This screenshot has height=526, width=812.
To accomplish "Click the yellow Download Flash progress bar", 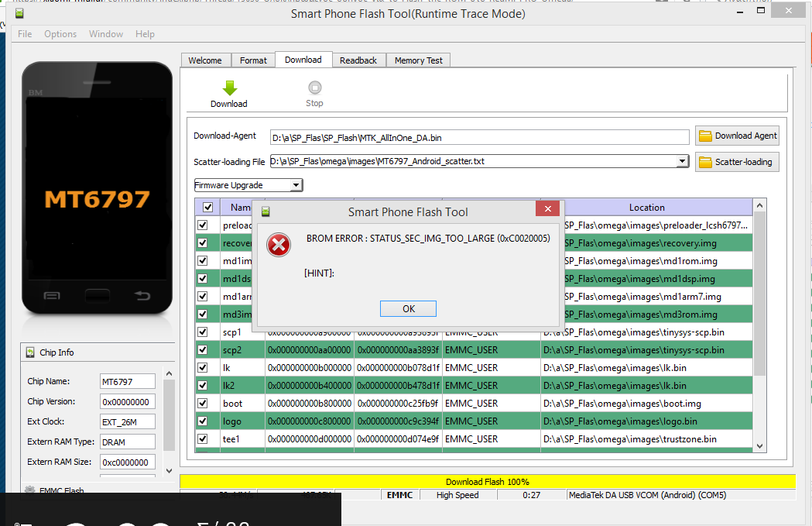I will pos(487,482).
